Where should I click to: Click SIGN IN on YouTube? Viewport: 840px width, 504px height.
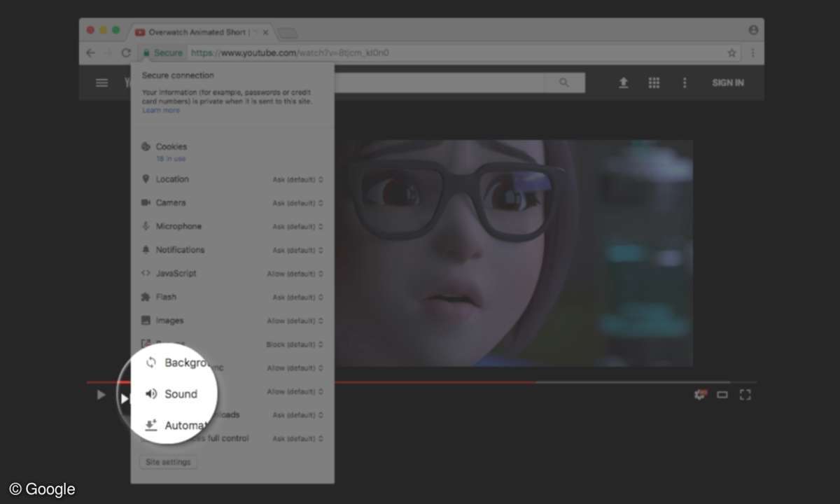[x=728, y=83]
